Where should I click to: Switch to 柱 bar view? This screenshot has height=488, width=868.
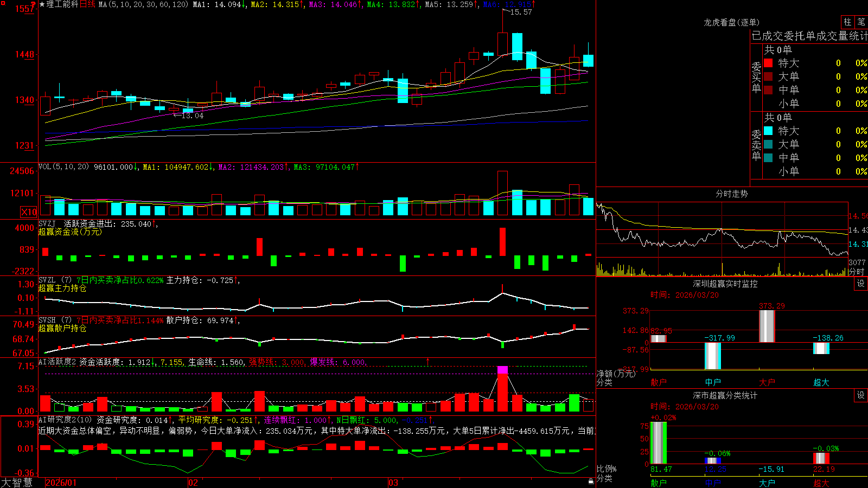(x=847, y=22)
